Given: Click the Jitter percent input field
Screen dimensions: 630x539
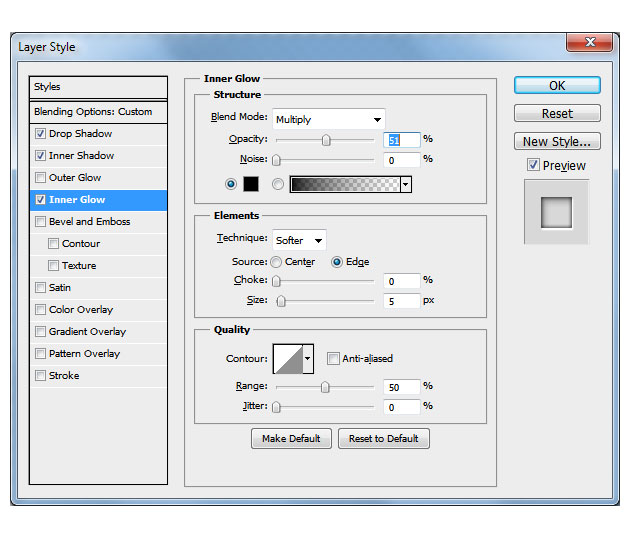Looking at the screenshot, I should click(402, 407).
